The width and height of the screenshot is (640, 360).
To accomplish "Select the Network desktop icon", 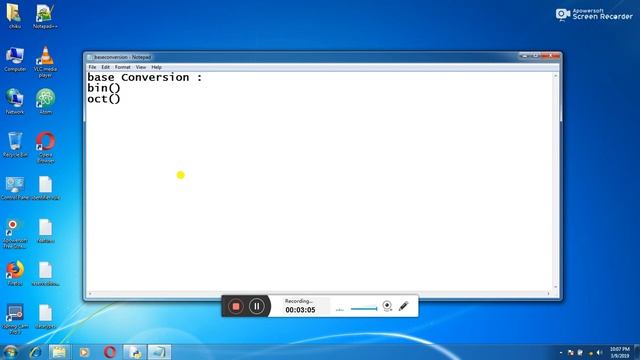I will (15, 102).
